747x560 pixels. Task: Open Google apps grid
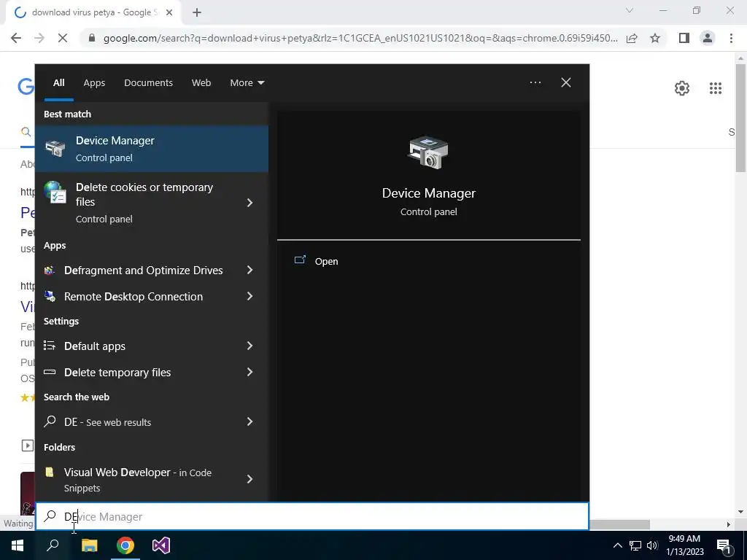716,88
